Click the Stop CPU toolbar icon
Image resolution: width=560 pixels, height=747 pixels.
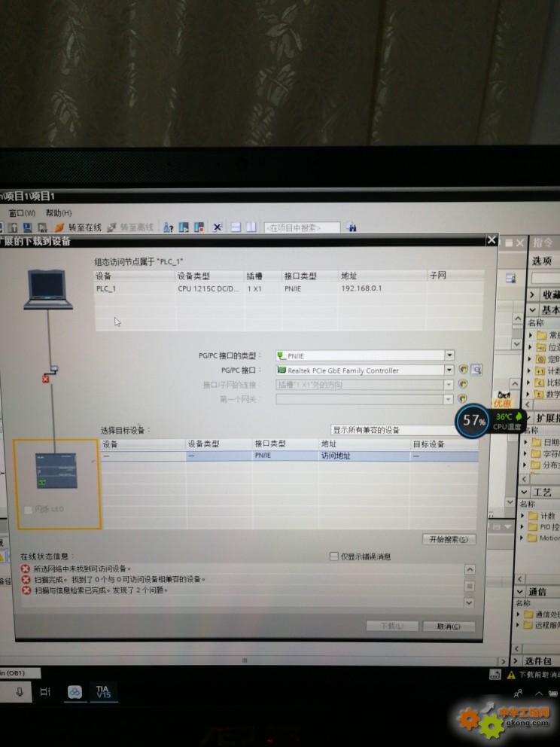199,227
